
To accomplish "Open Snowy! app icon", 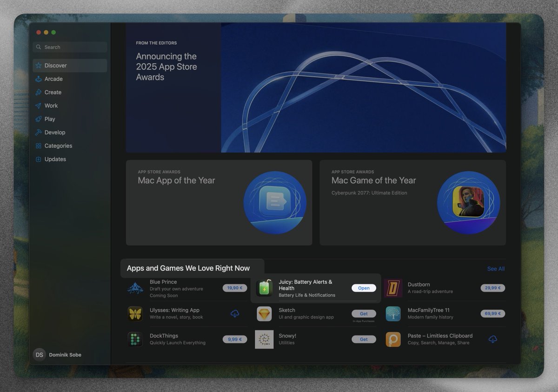I will pyautogui.click(x=264, y=339).
